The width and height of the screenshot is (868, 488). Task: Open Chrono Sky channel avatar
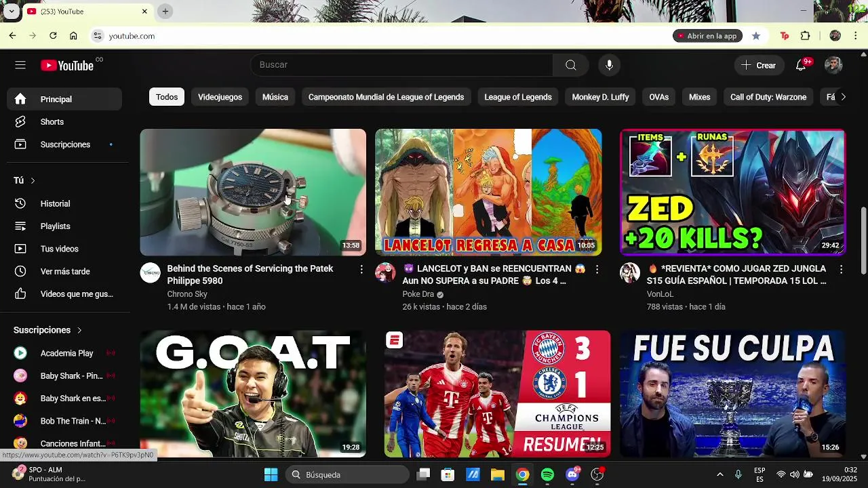pyautogui.click(x=151, y=272)
